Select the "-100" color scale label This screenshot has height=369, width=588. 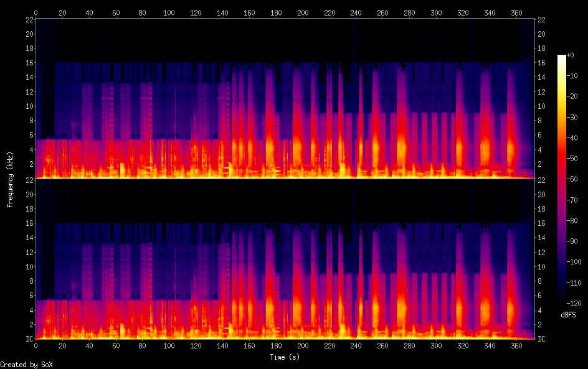574,262
